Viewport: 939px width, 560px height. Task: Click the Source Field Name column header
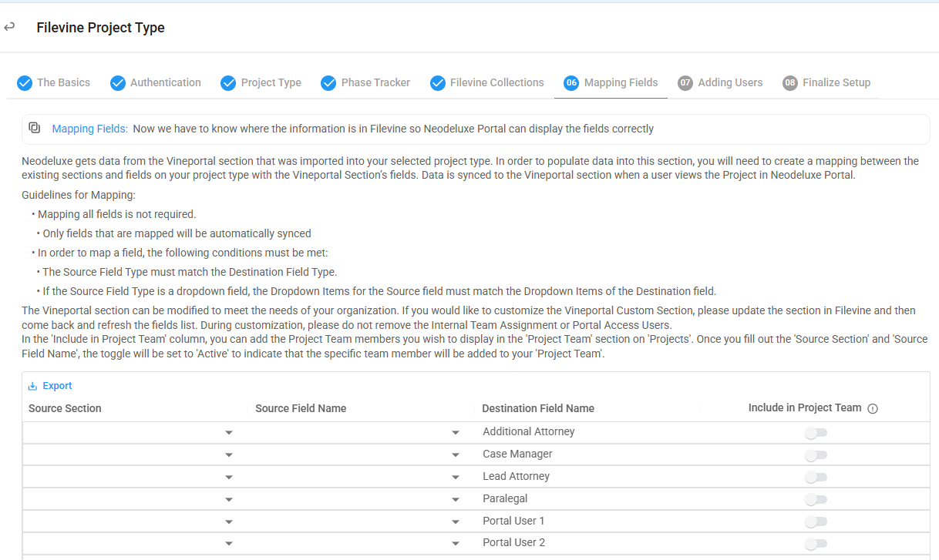[301, 408]
